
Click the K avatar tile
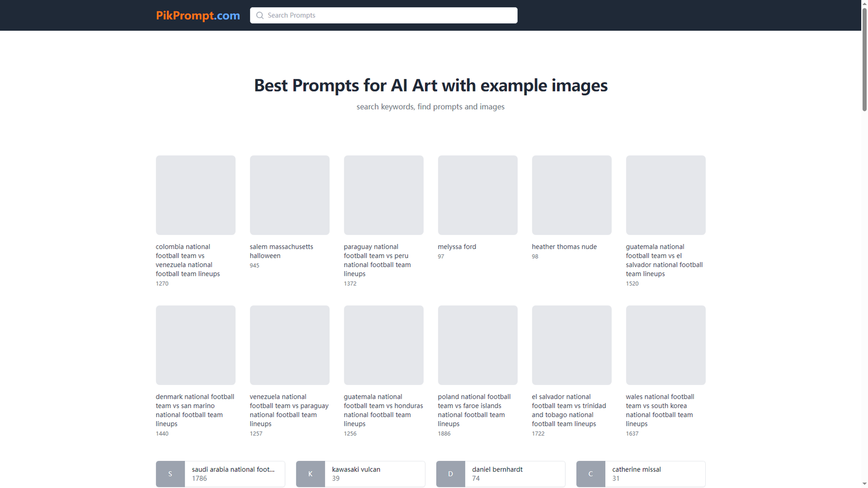[x=310, y=474]
